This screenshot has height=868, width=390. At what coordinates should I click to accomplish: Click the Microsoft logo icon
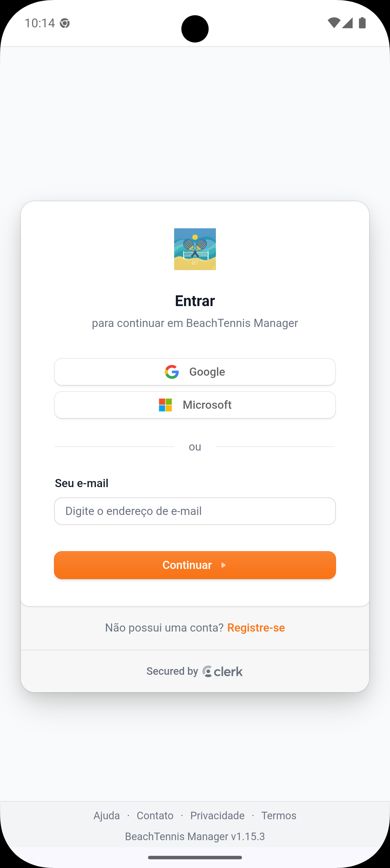point(165,405)
